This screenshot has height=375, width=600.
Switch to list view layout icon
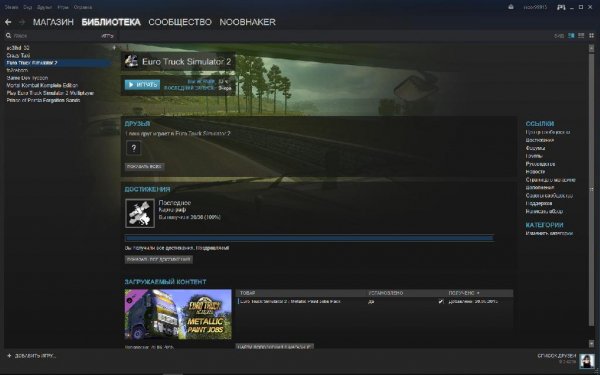point(581,36)
